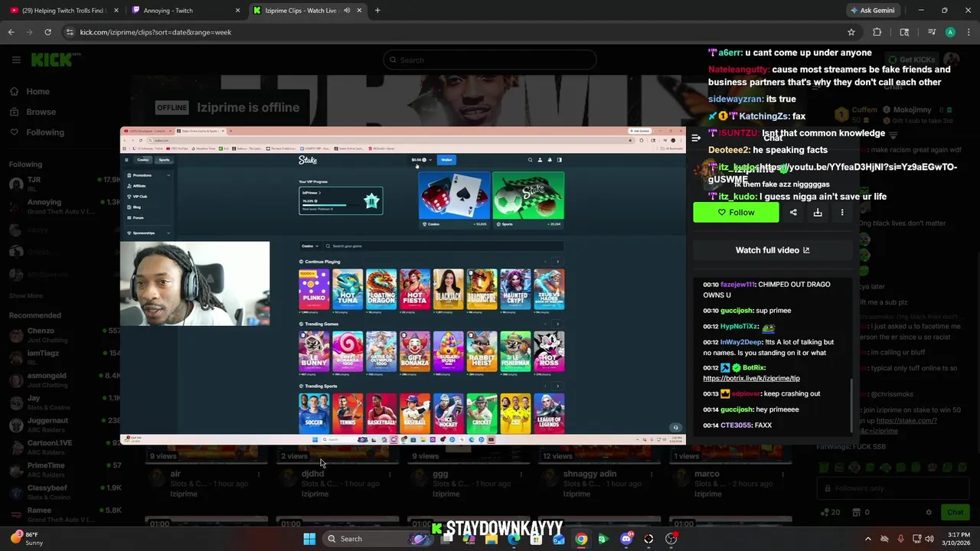The width and height of the screenshot is (980, 551).
Task: Open the botrix.live tip link in chat replay
Action: pyautogui.click(x=751, y=378)
